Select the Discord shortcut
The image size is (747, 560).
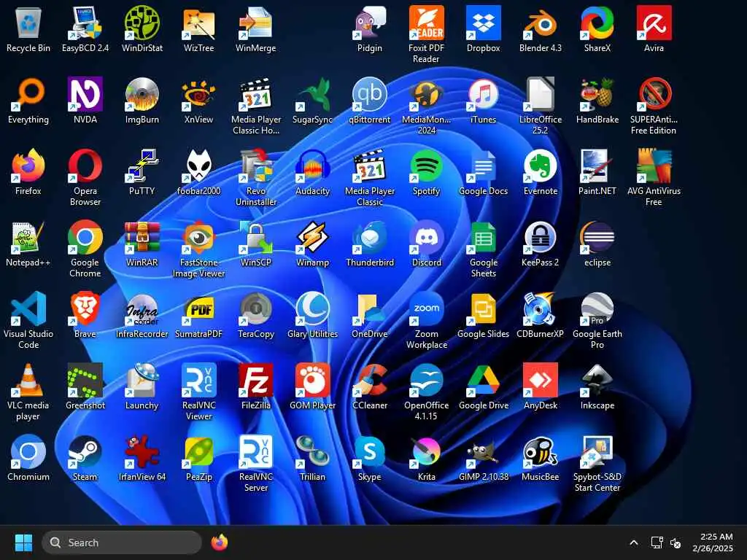(x=426, y=237)
